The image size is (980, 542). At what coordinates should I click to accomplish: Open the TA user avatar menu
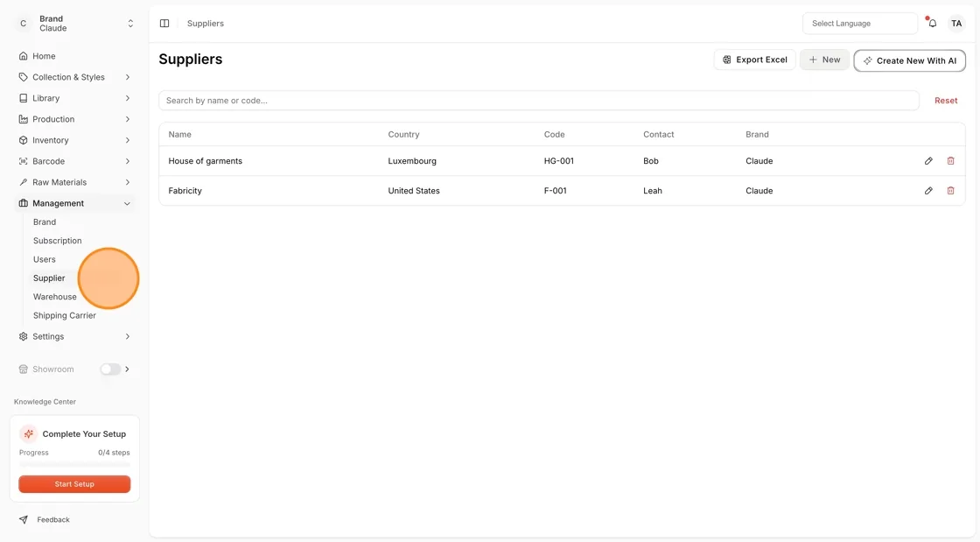(956, 23)
